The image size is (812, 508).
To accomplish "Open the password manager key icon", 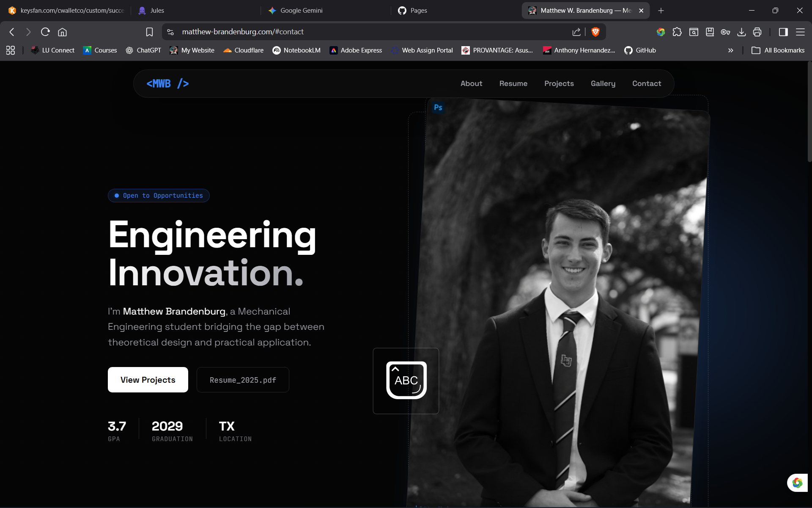I will tap(726, 32).
